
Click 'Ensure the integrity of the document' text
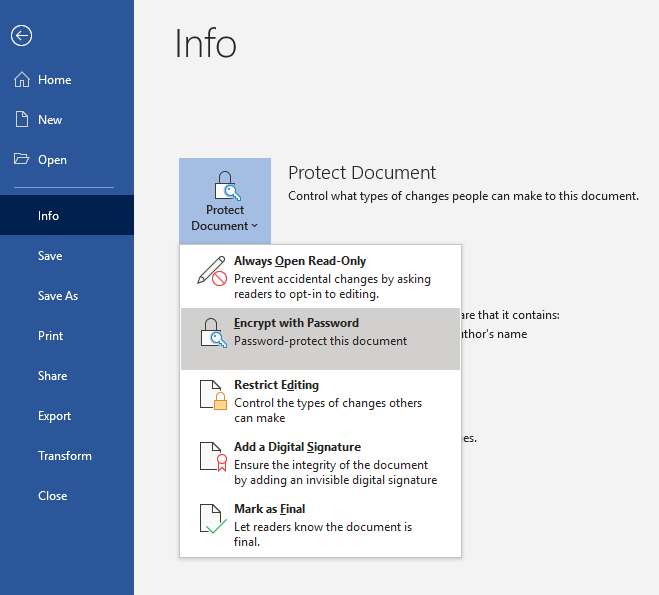pyautogui.click(x=335, y=472)
